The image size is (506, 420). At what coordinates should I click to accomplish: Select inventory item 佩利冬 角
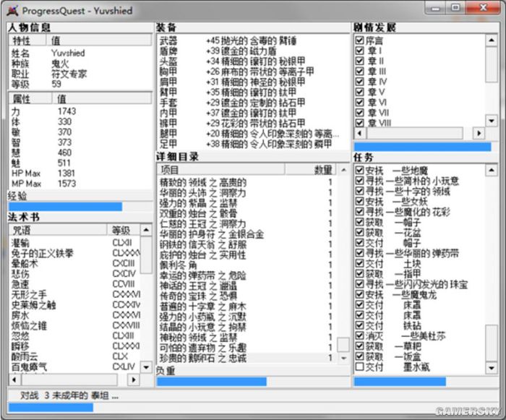pos(247,265)
